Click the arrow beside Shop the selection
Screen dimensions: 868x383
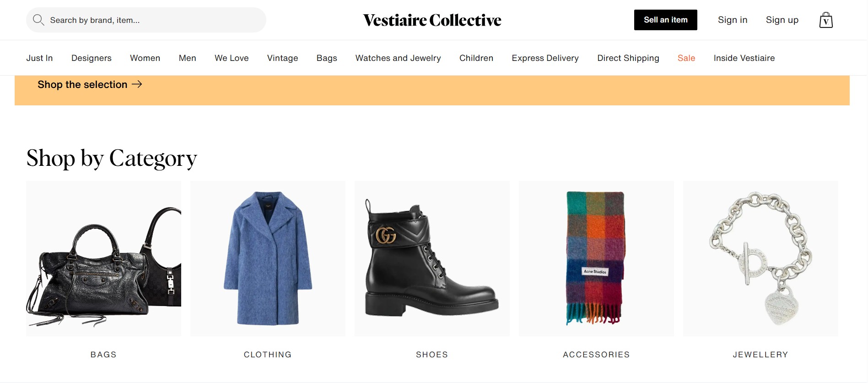(137, 84)
